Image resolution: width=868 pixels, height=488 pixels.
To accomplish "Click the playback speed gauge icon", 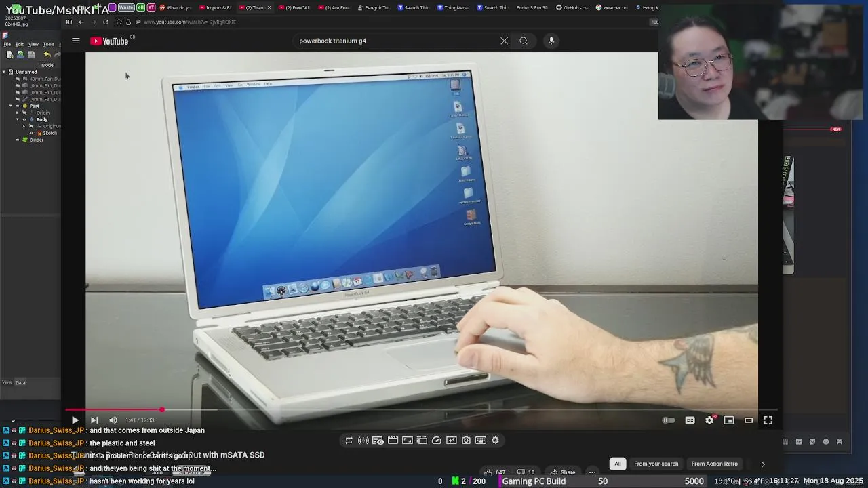I will pos(437,441).
